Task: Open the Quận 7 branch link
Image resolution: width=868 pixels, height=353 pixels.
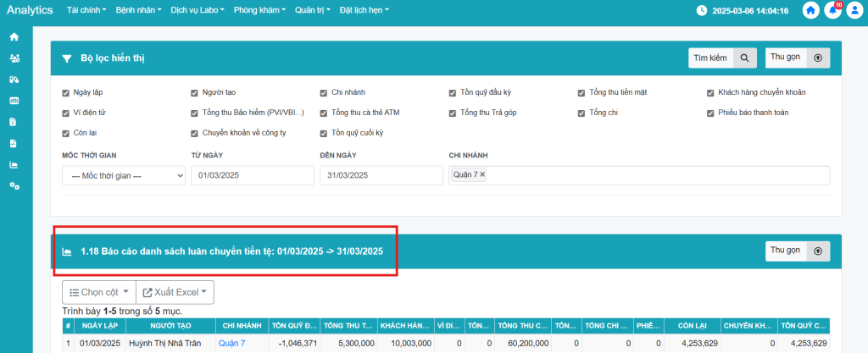Action: 231,344
